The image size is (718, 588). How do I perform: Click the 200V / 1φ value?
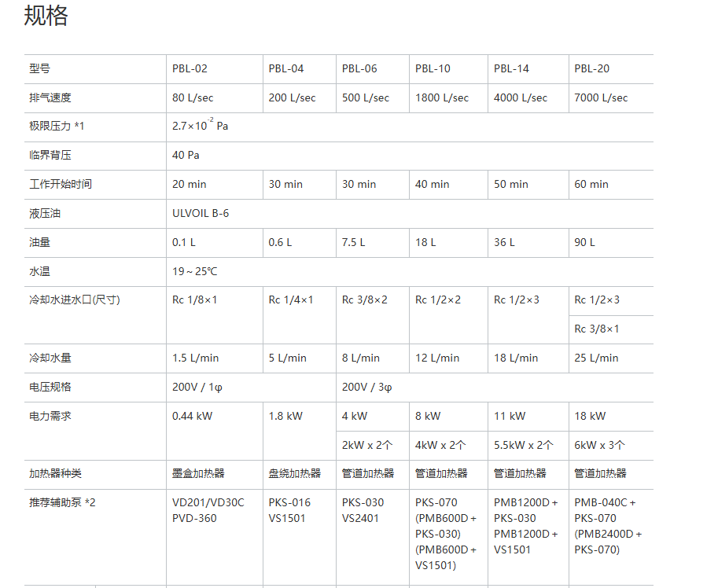197,387
